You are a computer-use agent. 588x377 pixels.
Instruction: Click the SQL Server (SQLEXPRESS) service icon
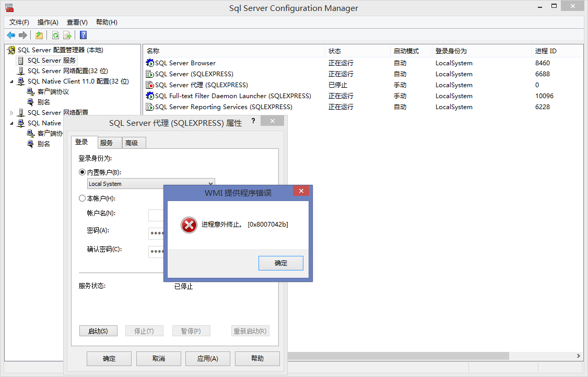coord(150,74)
